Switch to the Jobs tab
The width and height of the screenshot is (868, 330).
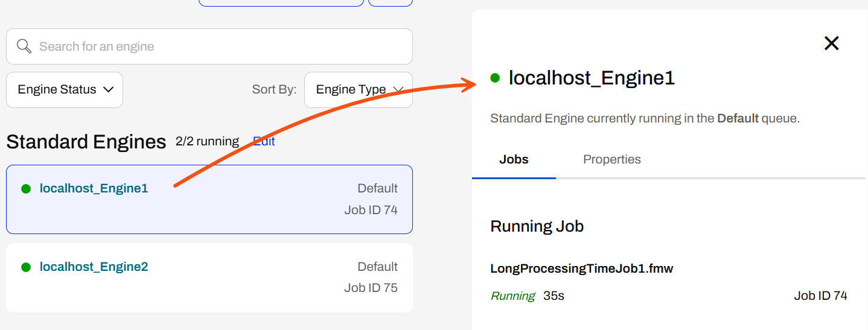(514, 159)
